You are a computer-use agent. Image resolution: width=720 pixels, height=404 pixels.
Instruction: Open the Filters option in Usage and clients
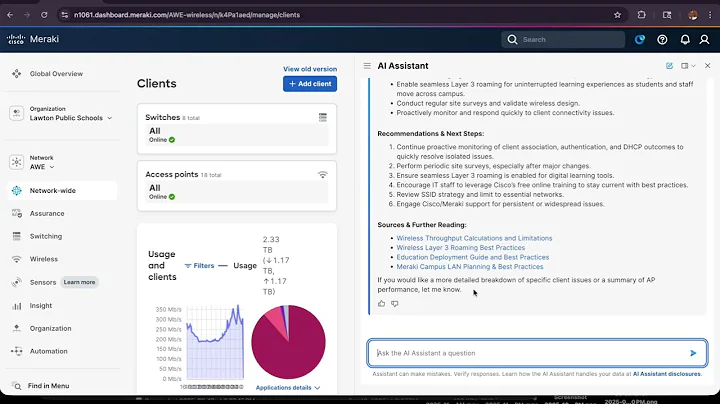click(x=199, y=266)
